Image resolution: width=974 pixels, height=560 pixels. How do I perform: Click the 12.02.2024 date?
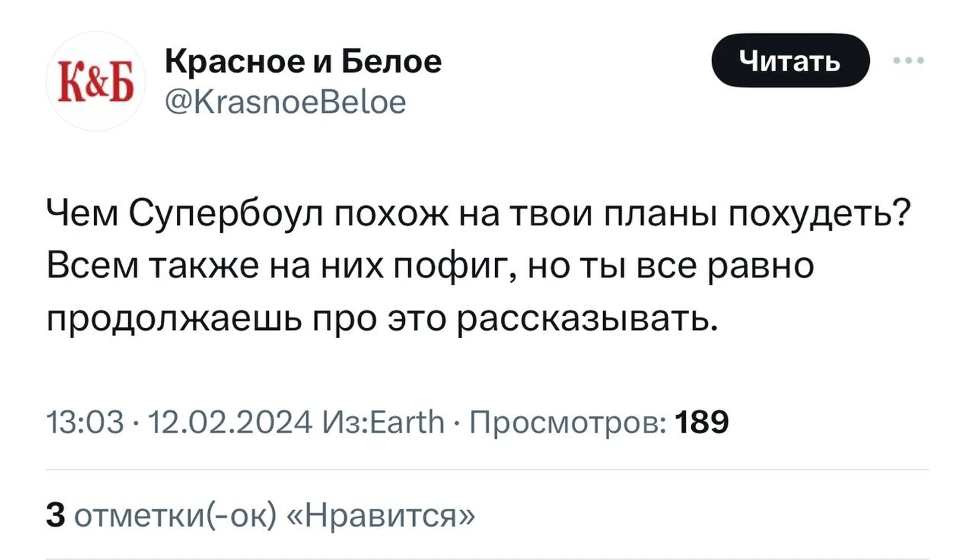tap(230, 423)
